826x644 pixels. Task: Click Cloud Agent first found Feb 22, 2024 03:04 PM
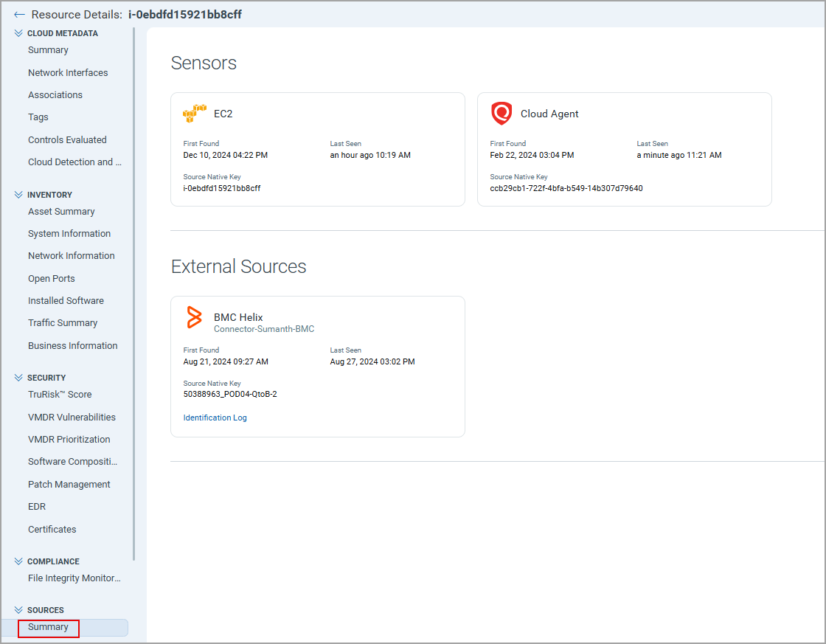pyautogui.click(x=532, y=155)
